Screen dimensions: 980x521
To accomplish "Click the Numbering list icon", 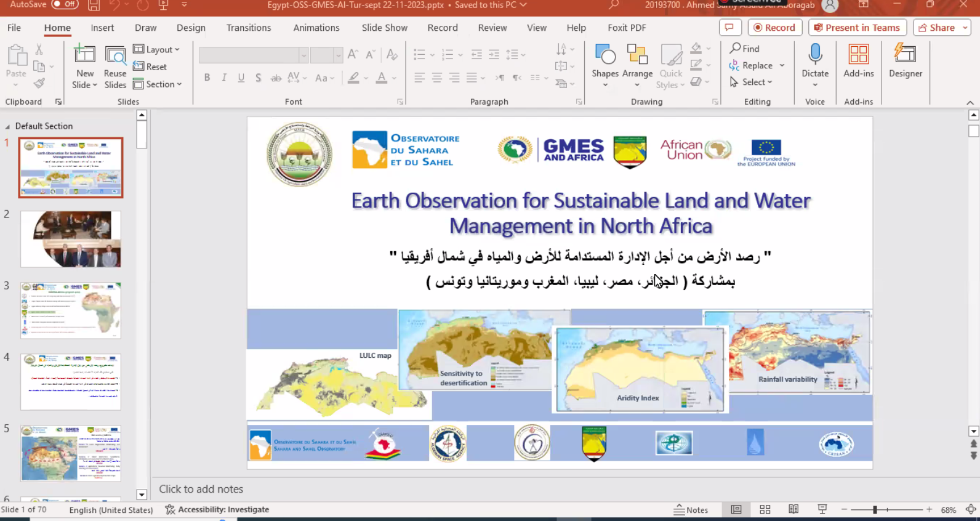I will tap(448, 55).
